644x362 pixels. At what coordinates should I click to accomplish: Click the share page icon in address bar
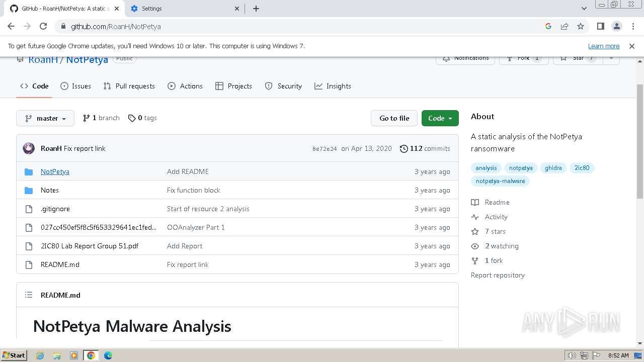[565, 26]
